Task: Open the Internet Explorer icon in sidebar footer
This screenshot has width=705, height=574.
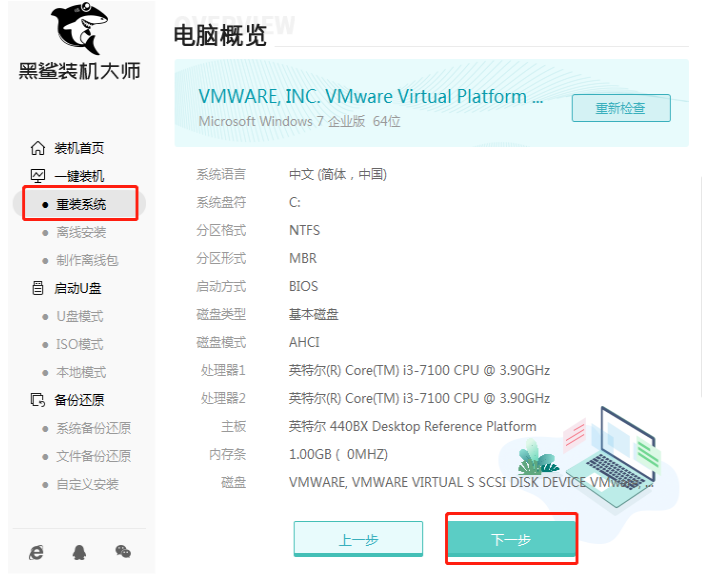Action: pyautogui.click(x=36, y=552)
